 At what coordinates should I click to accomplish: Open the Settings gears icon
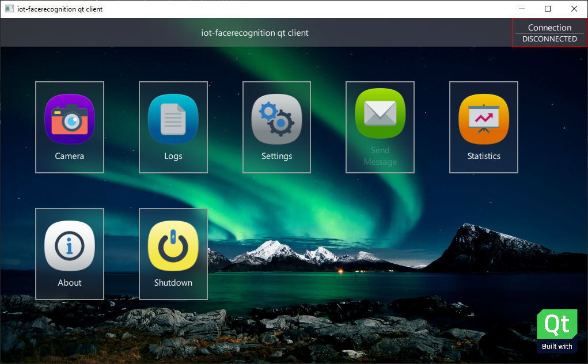pyautogui.click(x=276, y=119)
